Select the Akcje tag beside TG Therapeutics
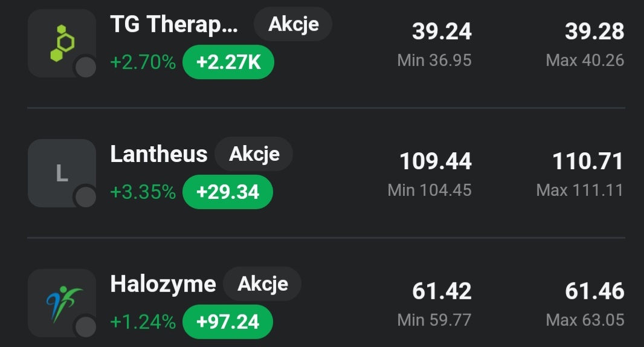This screenshot has height=347, width=644. click(x=293, y=25)
